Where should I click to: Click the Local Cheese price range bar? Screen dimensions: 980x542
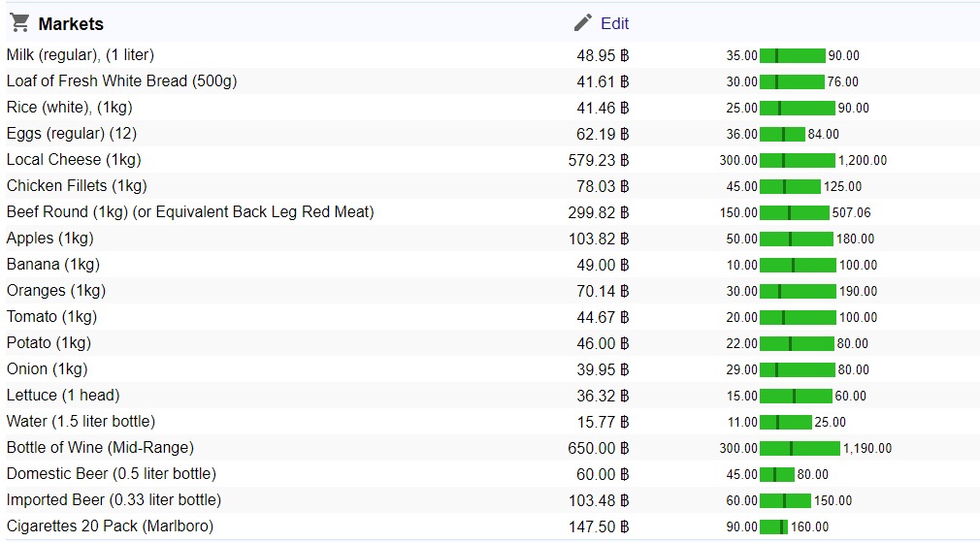797,161
